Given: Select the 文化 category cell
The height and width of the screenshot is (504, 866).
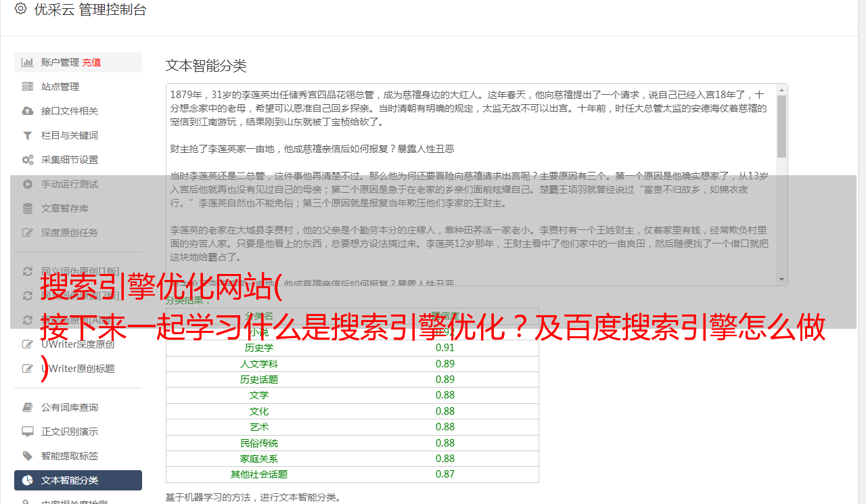Looking at the screenshot, I should [259, 411].
